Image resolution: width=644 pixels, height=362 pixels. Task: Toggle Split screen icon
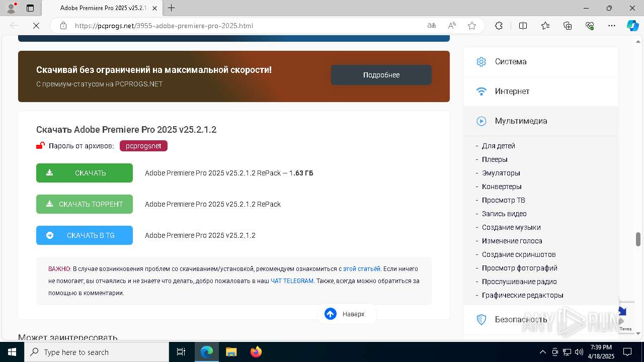pyautogui.click(x=523, y=26)
